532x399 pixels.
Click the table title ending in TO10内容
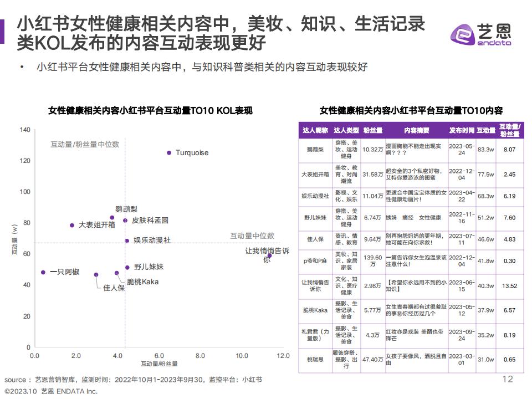(411, 111)
